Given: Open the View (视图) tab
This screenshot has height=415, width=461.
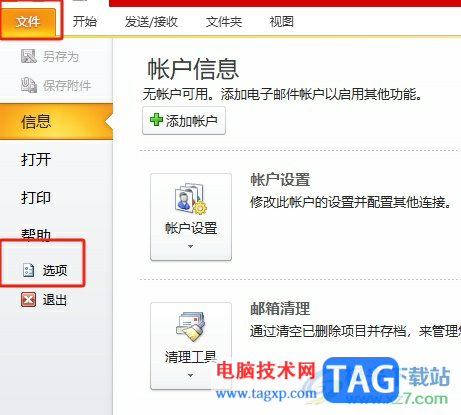Looking at the screenshot, I should [x=282, y=22].
